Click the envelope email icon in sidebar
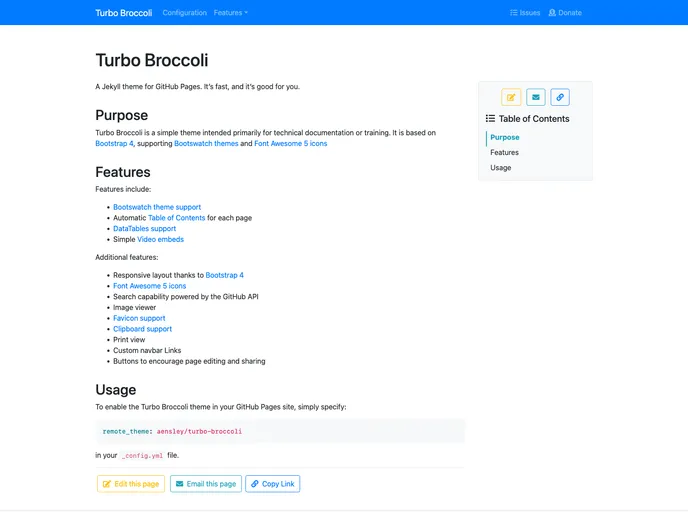The image size is (688, 512). point(536,97)
